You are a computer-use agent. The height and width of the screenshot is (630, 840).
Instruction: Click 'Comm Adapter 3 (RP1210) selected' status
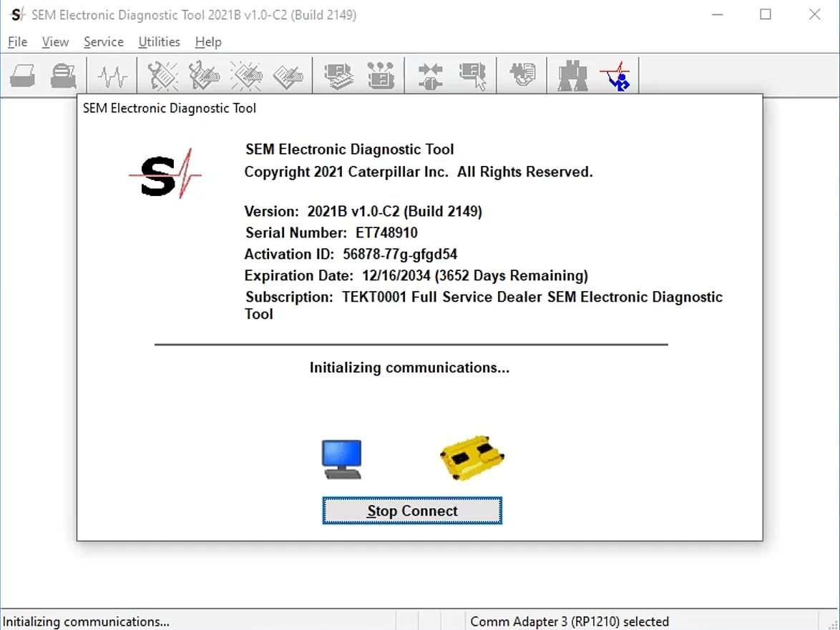coord(570,621)
